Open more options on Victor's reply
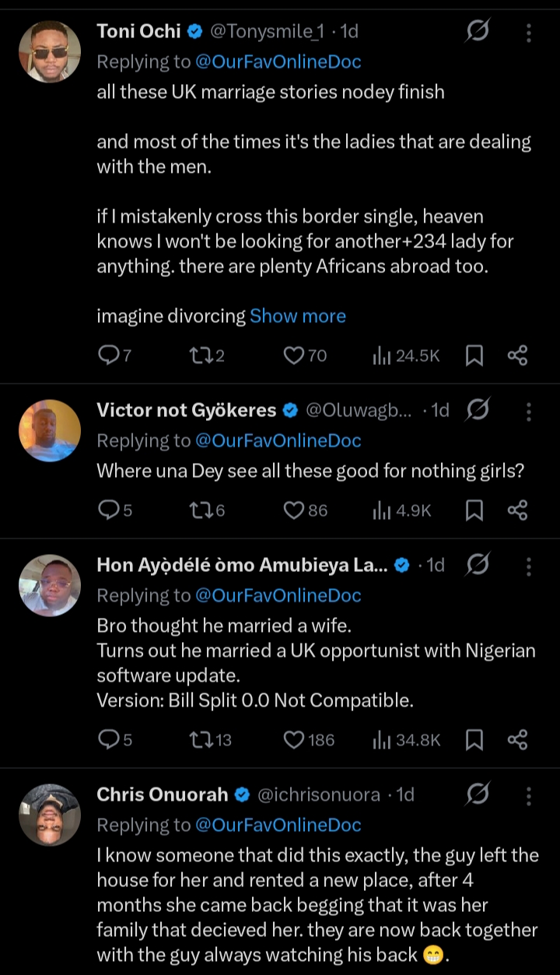560x975 pixels. click(529, 410)
